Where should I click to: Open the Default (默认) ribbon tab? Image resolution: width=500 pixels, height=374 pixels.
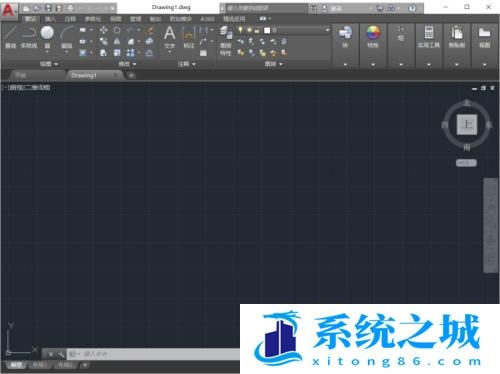click(30, 19)
